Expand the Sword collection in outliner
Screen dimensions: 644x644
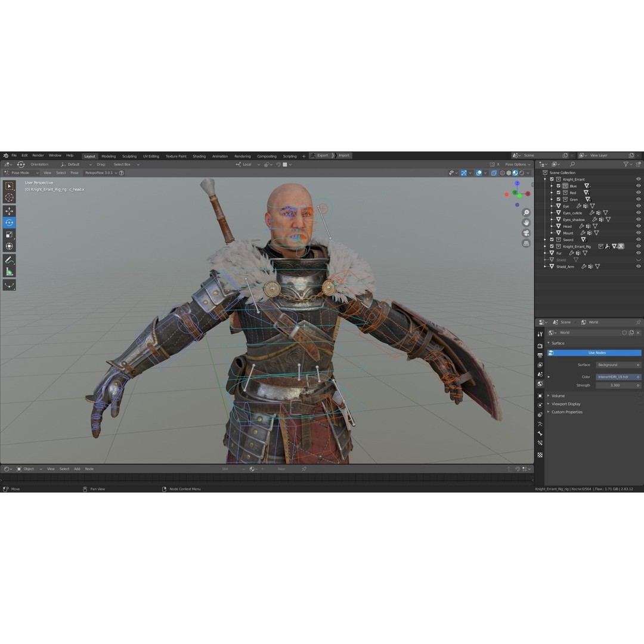pyautogui.click(x=545, y=240)
